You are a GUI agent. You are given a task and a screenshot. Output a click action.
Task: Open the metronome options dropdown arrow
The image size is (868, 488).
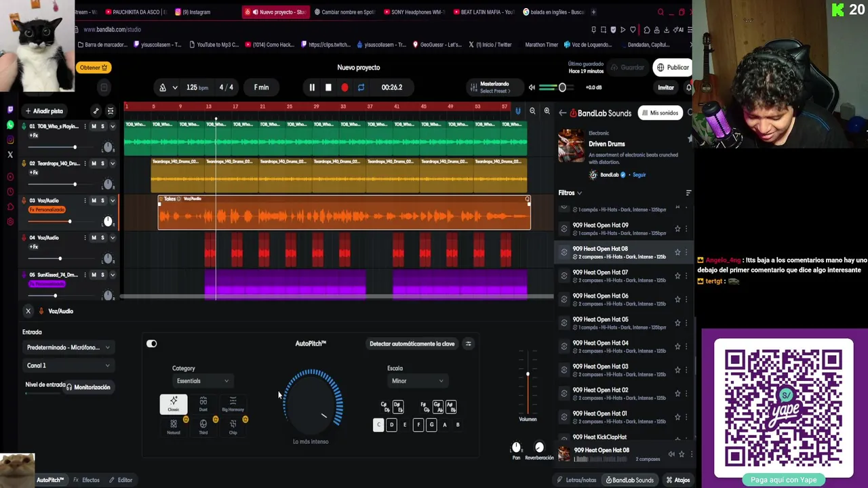(175, 87)
